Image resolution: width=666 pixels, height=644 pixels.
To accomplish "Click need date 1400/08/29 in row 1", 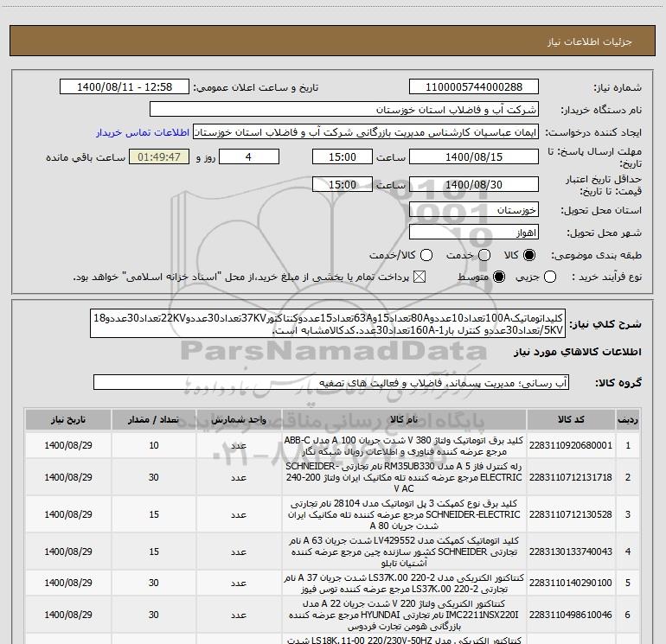I will point(68,445).
